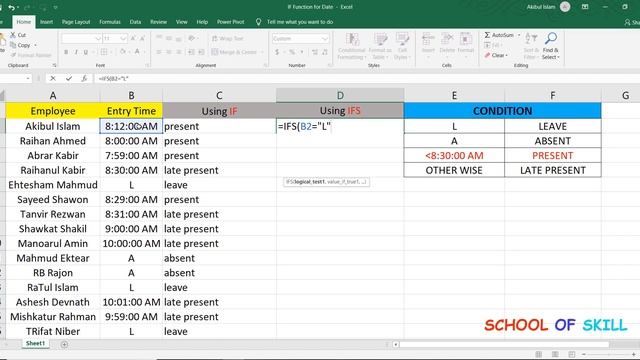The height and width of the screenshot is (360, 640).
Task: Open the Clipboard pane launcher
Action: [54, 65]
